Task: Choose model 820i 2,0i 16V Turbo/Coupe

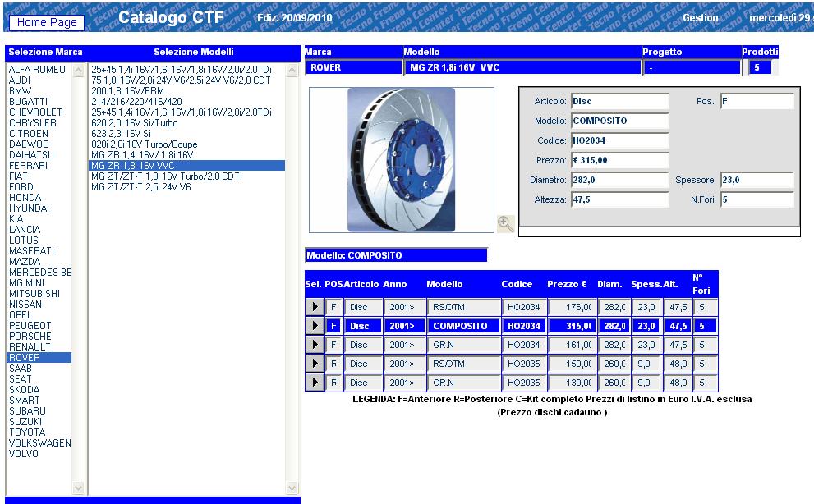Action: [145, 144]
